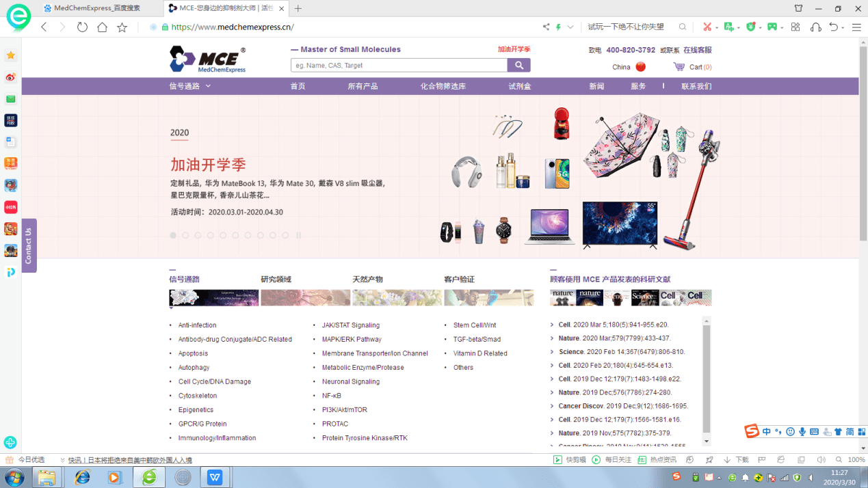Click the MCE MedChemExpress logo
The height and width of the screenshot is (488, 868).
click(207, 59)
